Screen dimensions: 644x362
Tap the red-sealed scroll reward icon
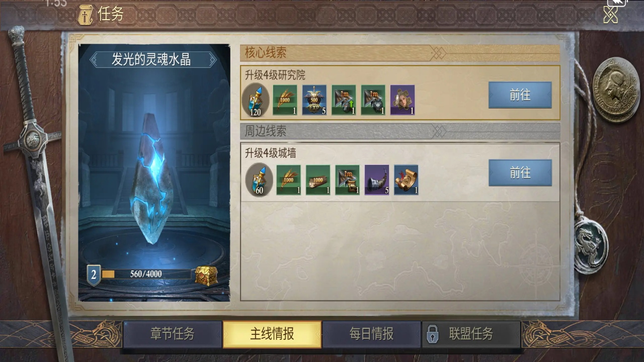[406, 180]
